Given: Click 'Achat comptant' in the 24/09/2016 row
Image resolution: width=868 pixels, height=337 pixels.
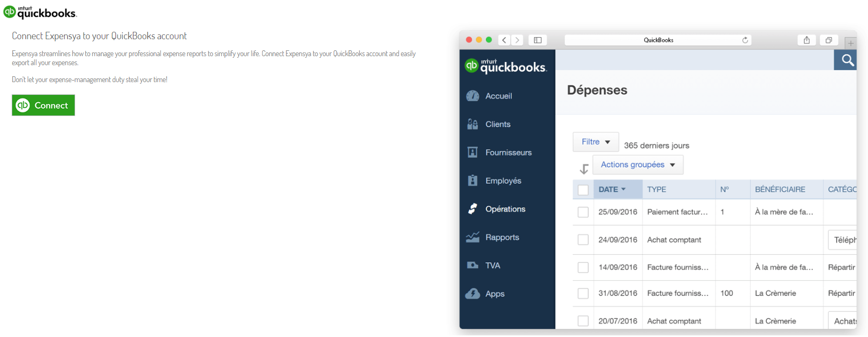Looking at the screenshot, I should click(x=674, y=240).
